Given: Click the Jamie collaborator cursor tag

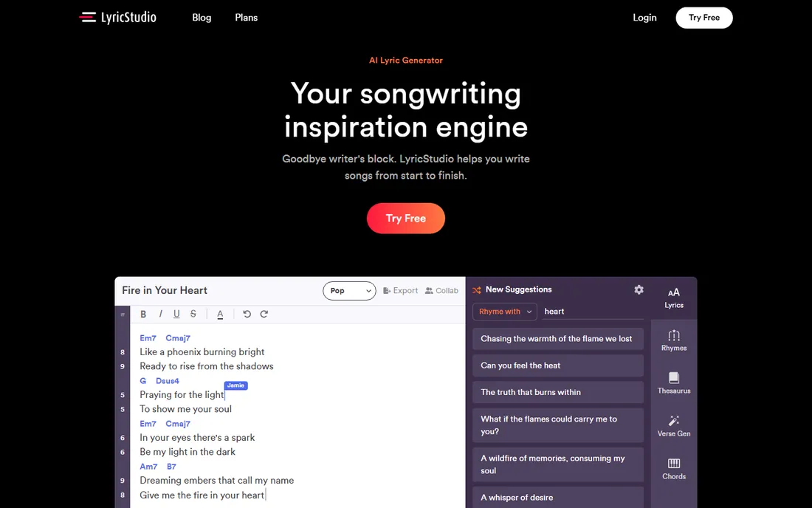Looking at the screenshot, I should coord(235,385).
